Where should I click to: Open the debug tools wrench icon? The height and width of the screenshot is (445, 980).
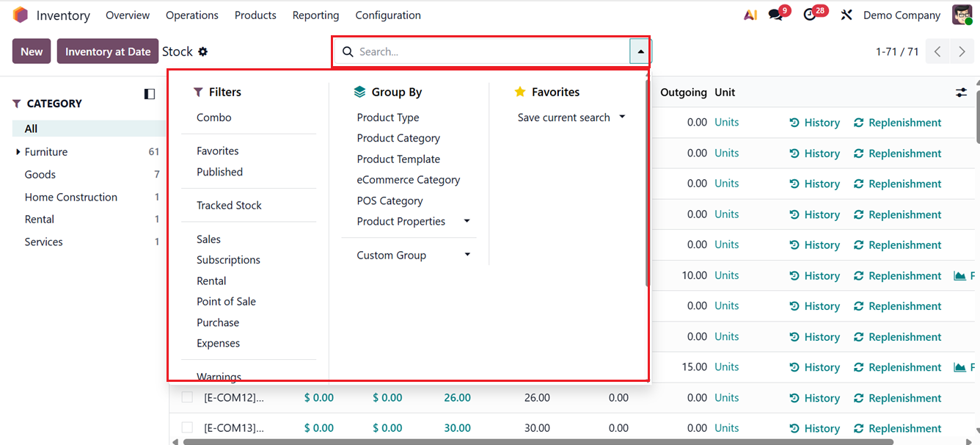pyautogui.click(x=846, y=15)
